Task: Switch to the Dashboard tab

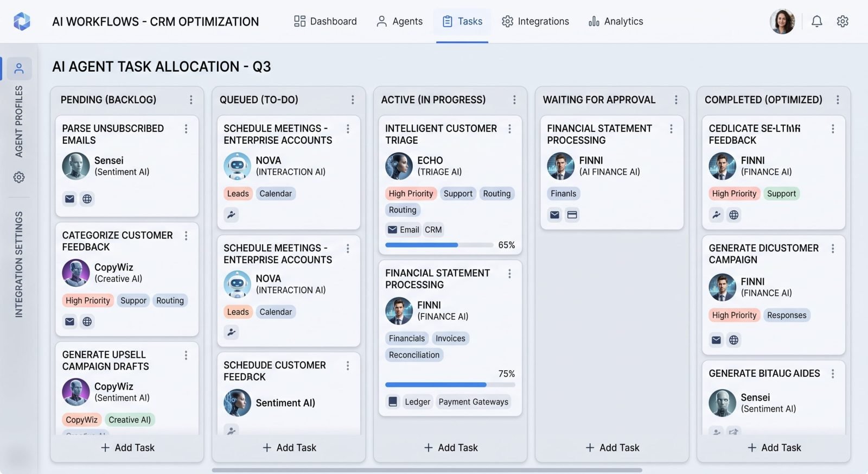Action: 325,21
